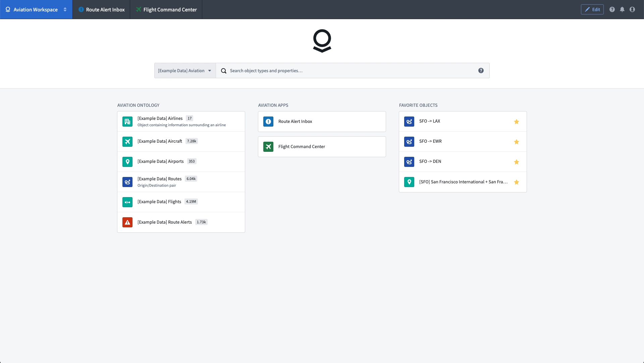Expand the Aviation Workspace dropdown

click(x=65, y=9)
